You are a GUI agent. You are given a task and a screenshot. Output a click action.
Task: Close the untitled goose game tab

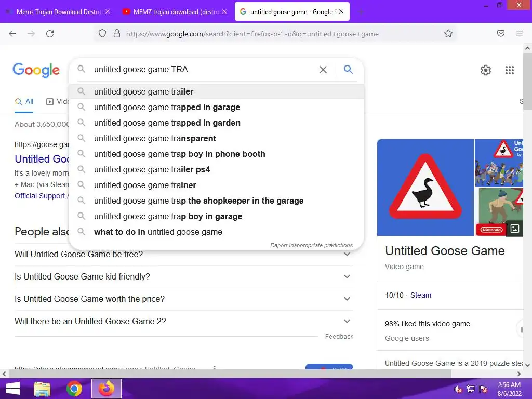341,11
